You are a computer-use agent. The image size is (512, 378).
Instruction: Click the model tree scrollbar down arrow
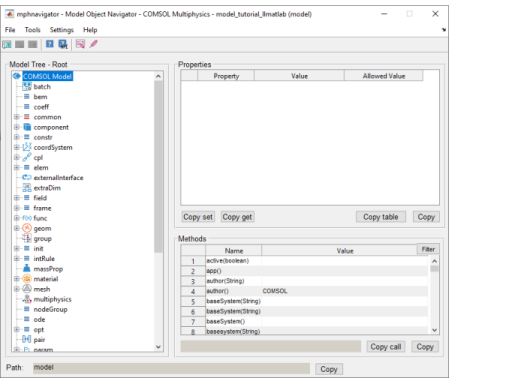coord(158,347)
